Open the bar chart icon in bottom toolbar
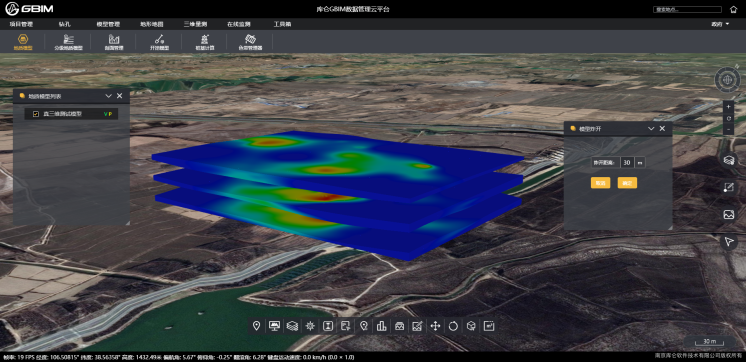 click(x=381, y=326)
